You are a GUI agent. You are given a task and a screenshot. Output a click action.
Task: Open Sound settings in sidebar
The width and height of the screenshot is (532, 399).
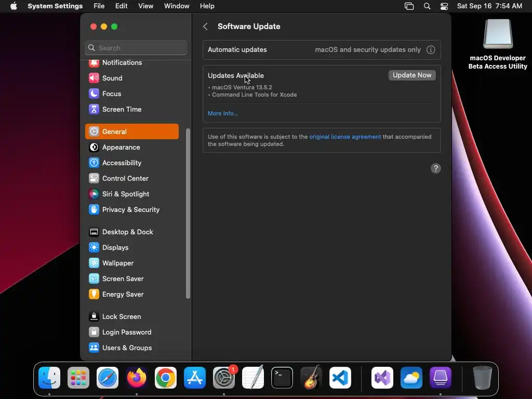[x=131, y=78]
